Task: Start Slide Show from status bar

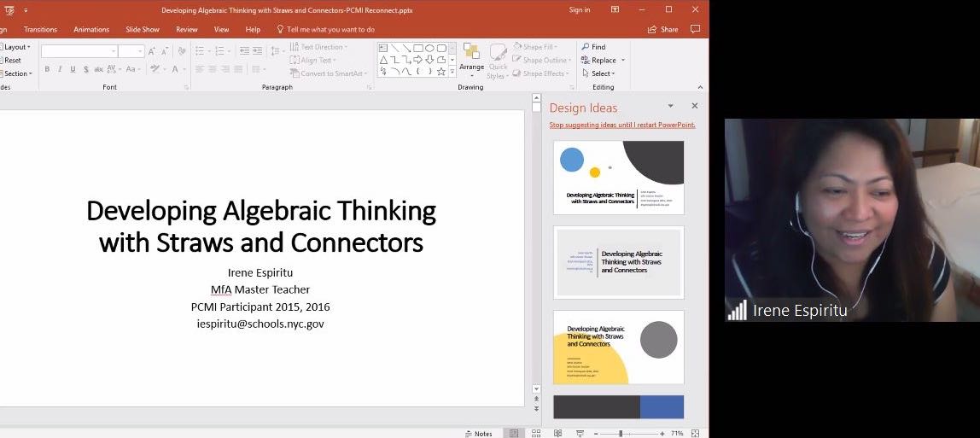Action: [x=580, y=434]
